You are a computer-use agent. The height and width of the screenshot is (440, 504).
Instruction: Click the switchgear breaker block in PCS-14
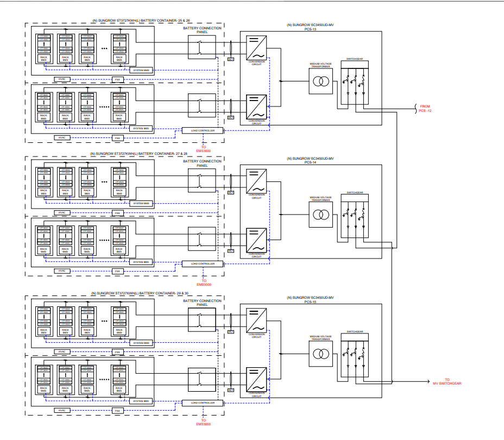[353, 217]
